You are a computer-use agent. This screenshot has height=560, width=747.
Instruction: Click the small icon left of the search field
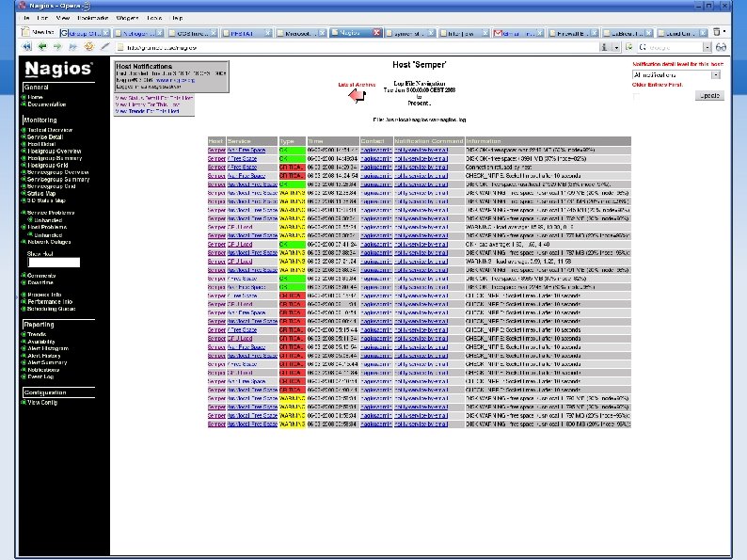(x=629, y=47)
